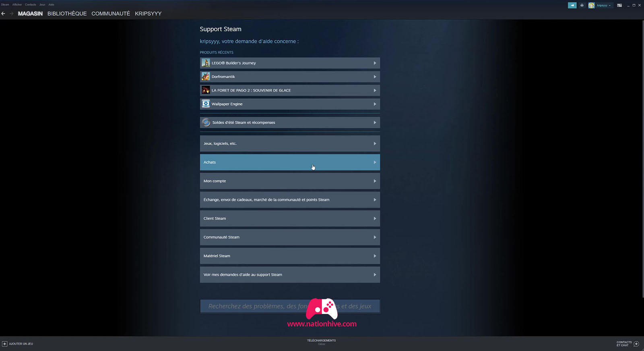Go to the BIBLIOTHÈQUE tab

click(67, 14)
